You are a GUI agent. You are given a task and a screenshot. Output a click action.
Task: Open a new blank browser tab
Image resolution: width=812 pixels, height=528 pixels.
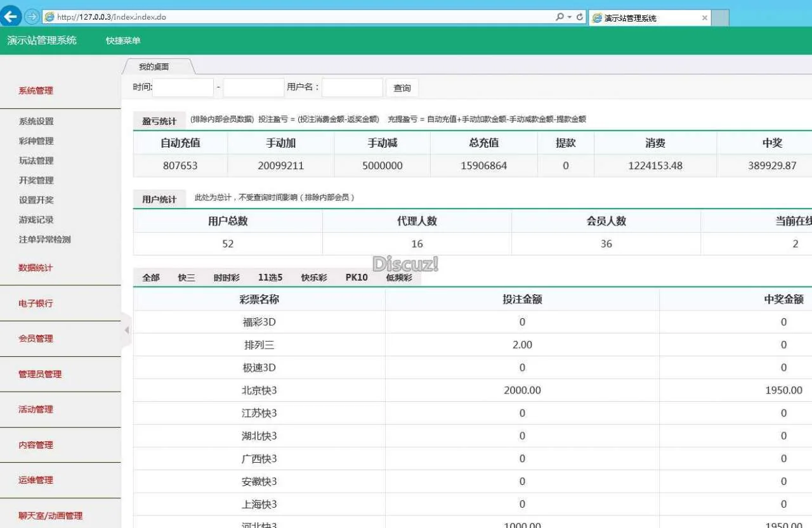pyautogui.click(x=720, y=18)
